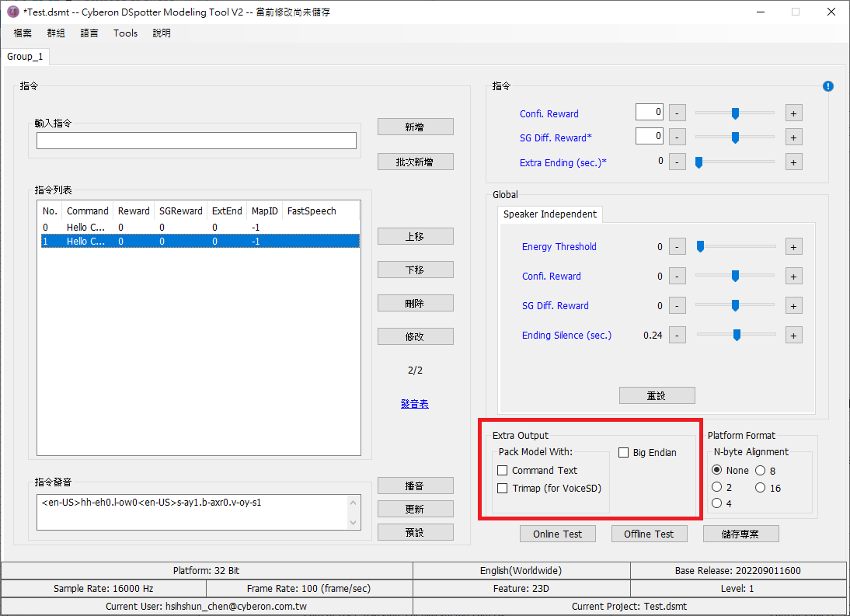Select 16 N-byte alignment radio button
This screenshot has height=616, width=850.
(x=760, y=488)
